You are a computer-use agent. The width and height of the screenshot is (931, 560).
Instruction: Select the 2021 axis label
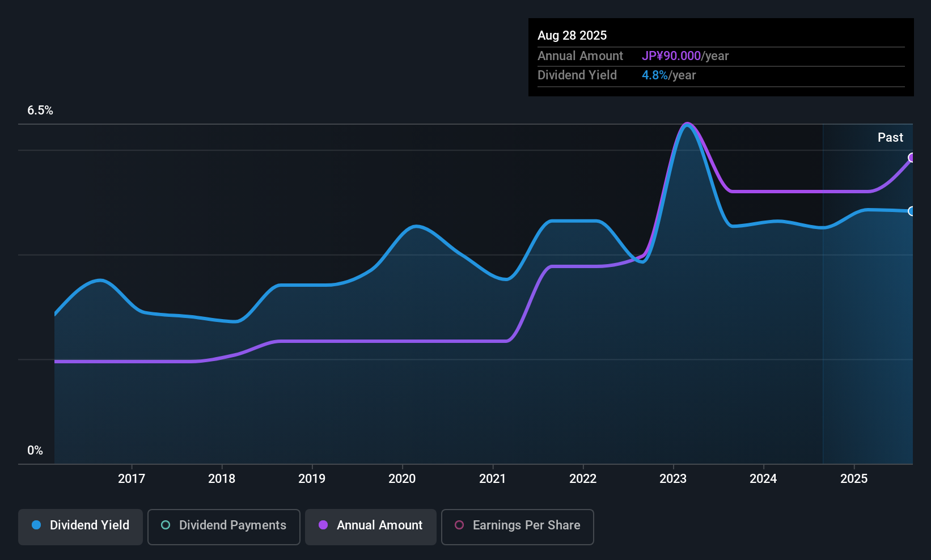pos(493,478)
